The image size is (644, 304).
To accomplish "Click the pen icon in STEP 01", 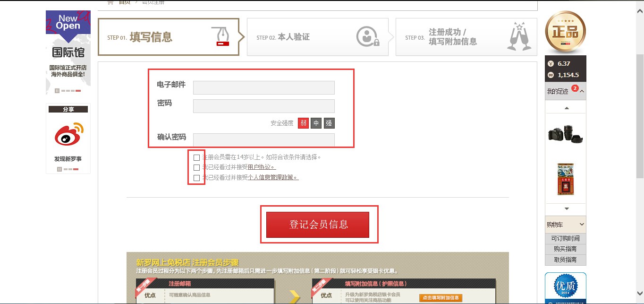I will click(221, 36).
